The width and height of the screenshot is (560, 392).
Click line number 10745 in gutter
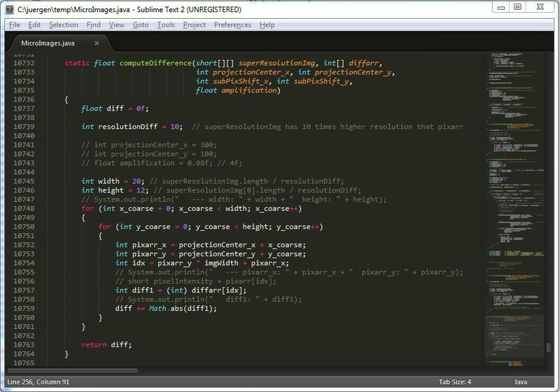pos(24,181)
